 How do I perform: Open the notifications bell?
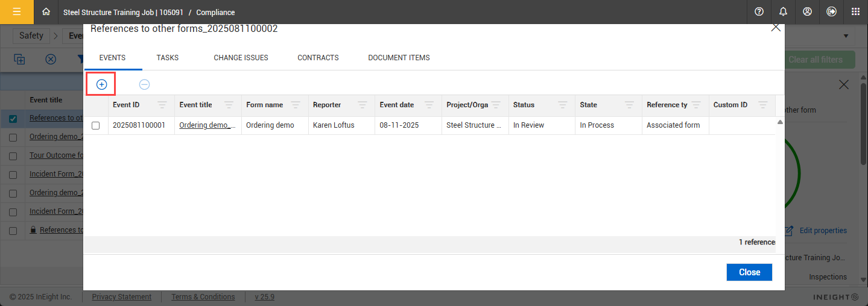pos(783,11)
